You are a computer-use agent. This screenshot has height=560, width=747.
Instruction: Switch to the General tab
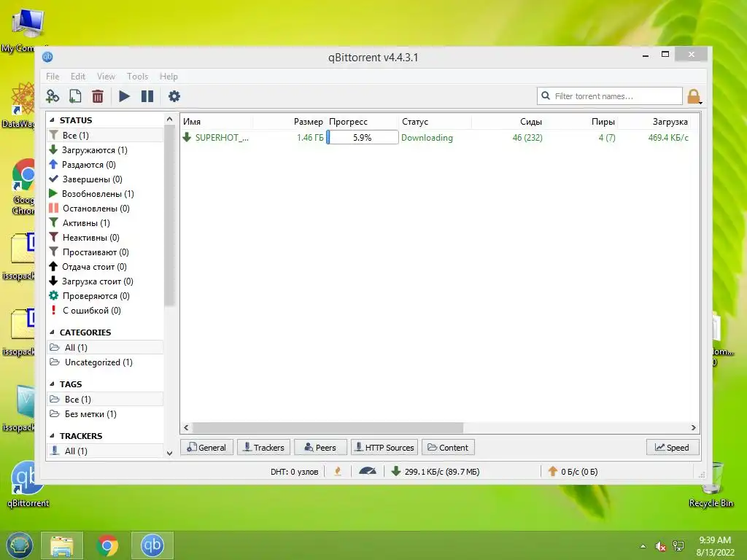click(206, 448)
